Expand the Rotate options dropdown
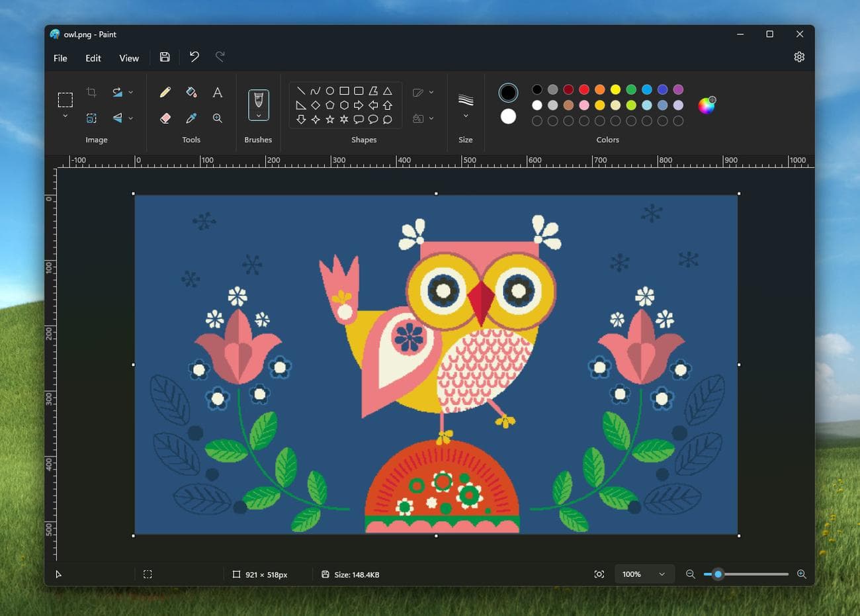 [132, 92]
